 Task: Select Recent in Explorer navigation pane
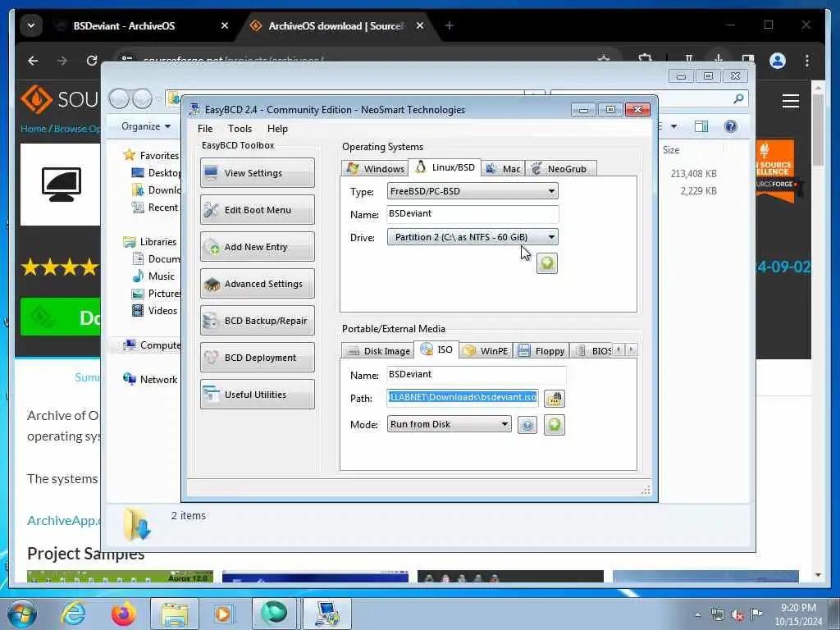[155, 208]
